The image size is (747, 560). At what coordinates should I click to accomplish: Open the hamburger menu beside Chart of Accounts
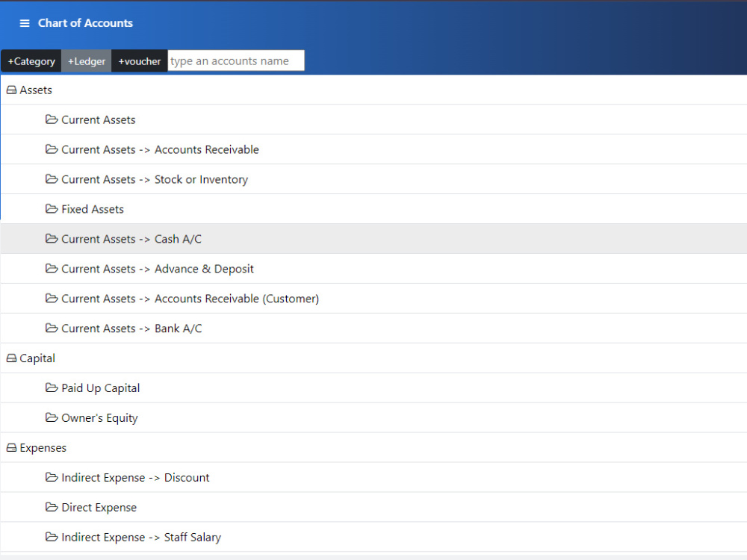click(x=25, y=23)
